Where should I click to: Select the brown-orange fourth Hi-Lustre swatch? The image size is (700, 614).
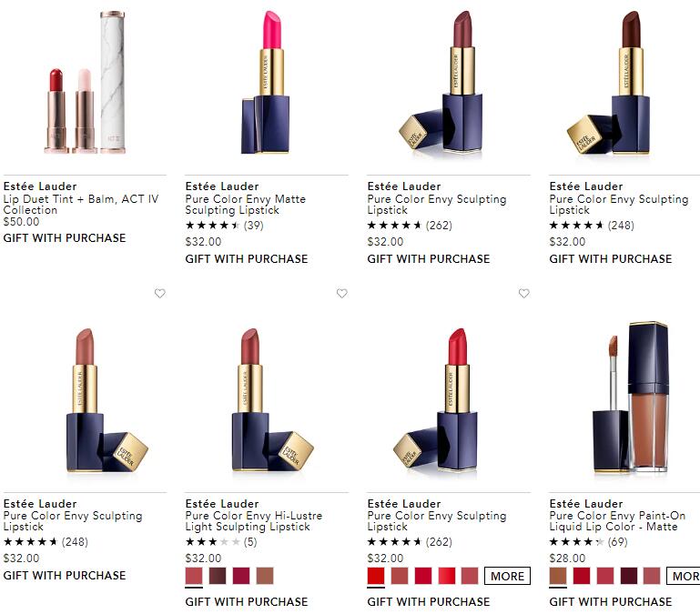point(265,576)
